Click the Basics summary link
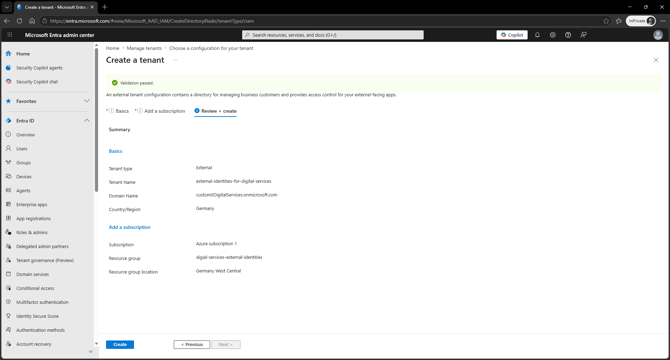 pos(115,151)
